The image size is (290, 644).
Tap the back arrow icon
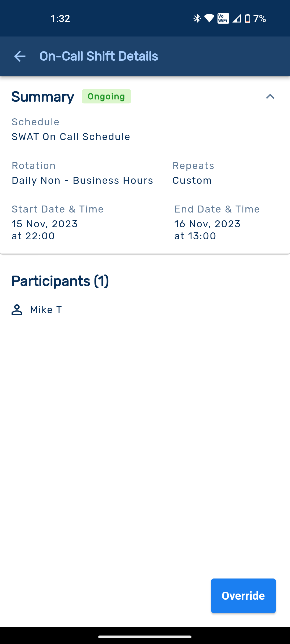tap(20, 56)
